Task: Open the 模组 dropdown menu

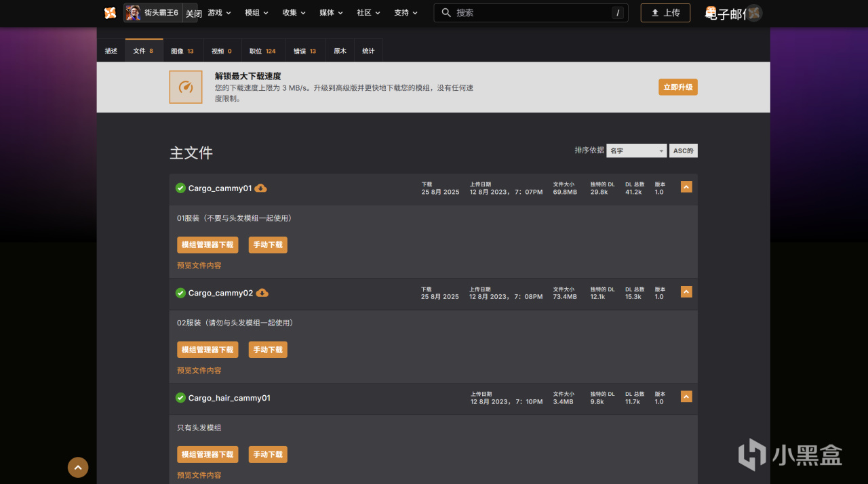Action: click(x=256, y=13)
